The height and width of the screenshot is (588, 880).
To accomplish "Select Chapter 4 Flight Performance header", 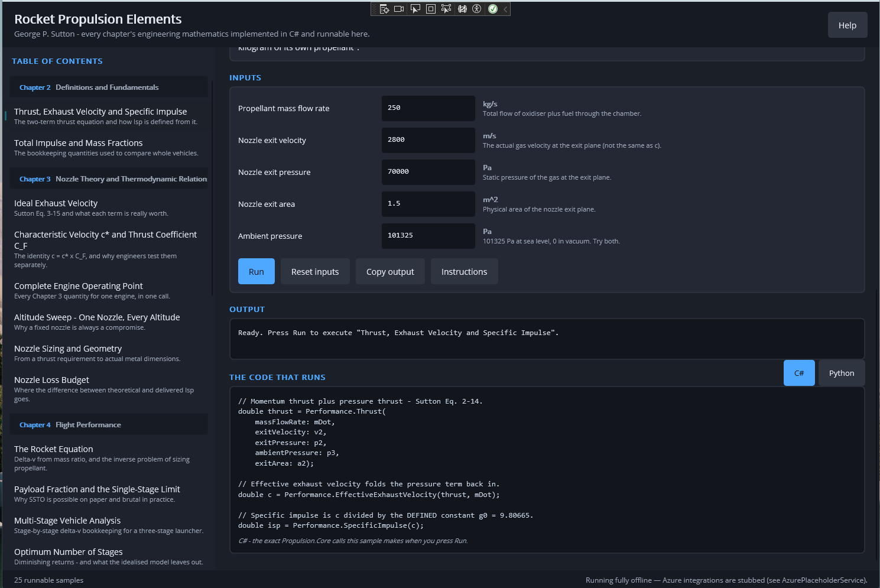I will pyautogui.click(x=109, y=424).
